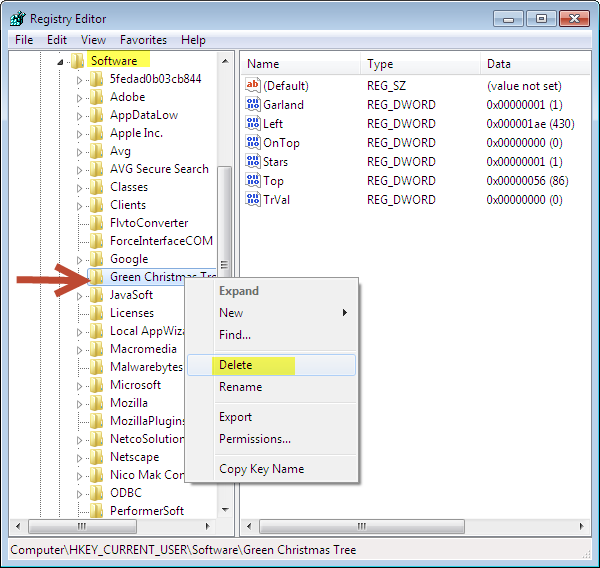
Task: Click the Adobe key folder icon
Action: pos(96,97)
